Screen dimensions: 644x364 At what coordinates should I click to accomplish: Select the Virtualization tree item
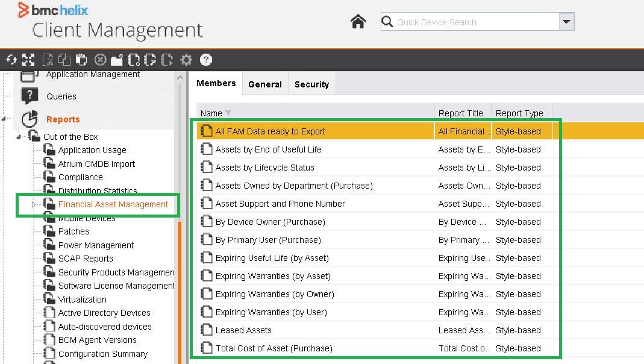pyautogui.click(x=82, y=300)
